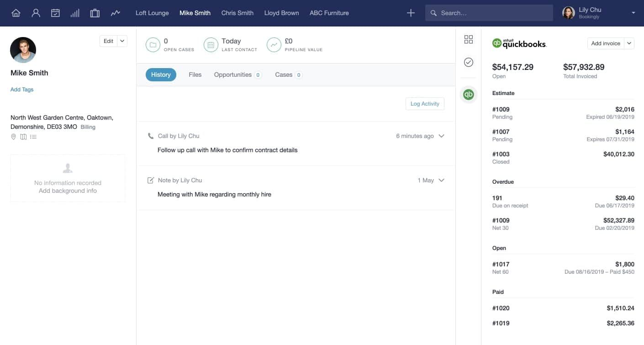The height and width of the screenshot is (345, 644).
Task: Expand the 1 May note chevron
Action: [441, 180]
